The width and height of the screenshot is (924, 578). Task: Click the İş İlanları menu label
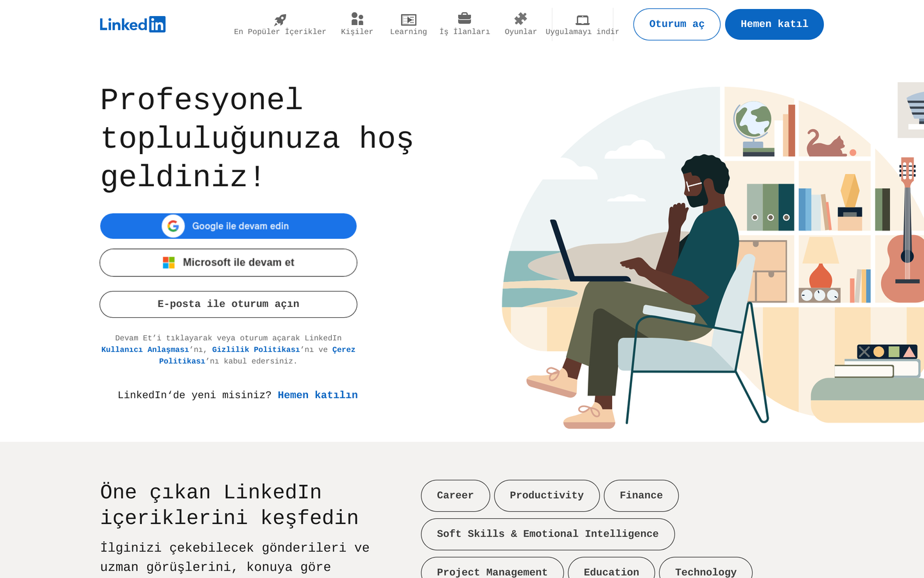(x=465, y=32)
